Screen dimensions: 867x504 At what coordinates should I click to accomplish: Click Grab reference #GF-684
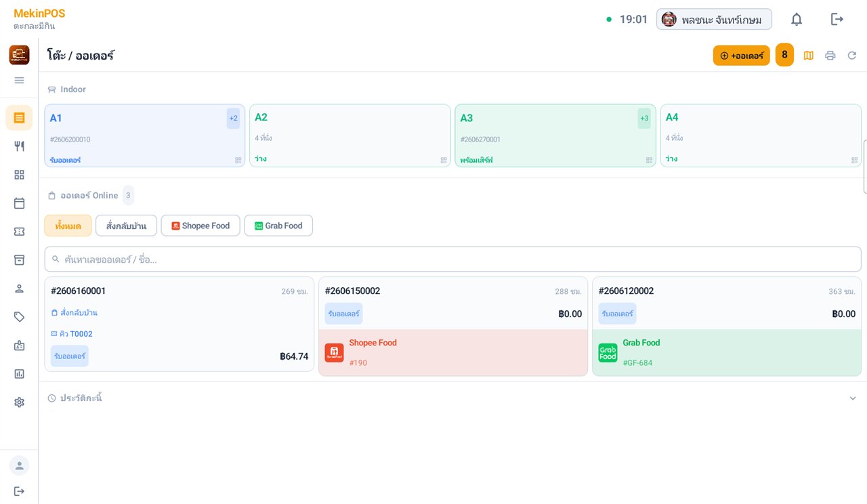pyautogui.click(x=637, y=363)
